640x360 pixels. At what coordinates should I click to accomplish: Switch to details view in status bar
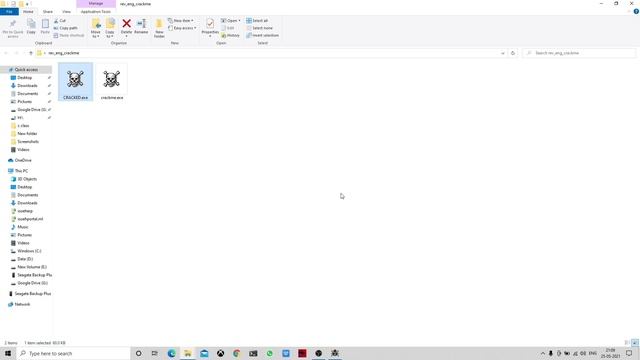pos(627,343)
